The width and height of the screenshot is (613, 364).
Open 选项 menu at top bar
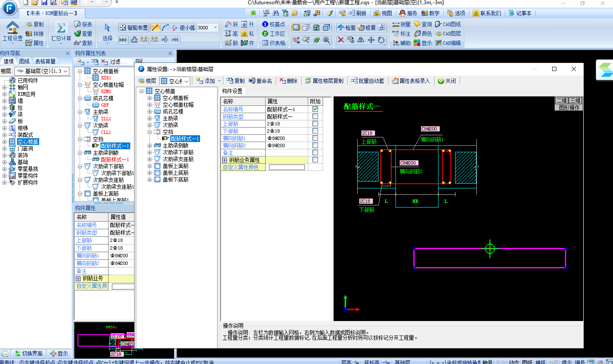tap(456, 13)
